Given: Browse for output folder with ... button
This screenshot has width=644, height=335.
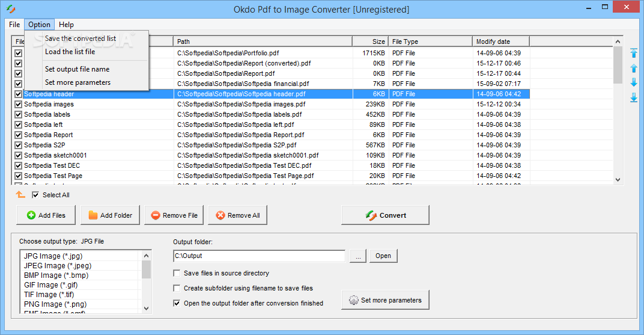Looking at the screenshot, I should pyautogui.click(x=358, y=256).
